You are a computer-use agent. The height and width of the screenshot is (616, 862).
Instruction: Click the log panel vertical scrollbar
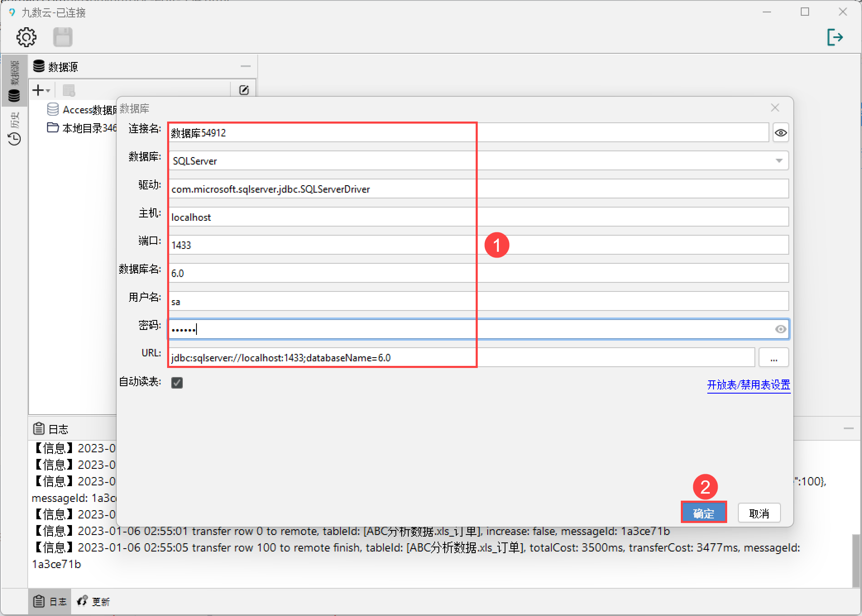[856, 560]
